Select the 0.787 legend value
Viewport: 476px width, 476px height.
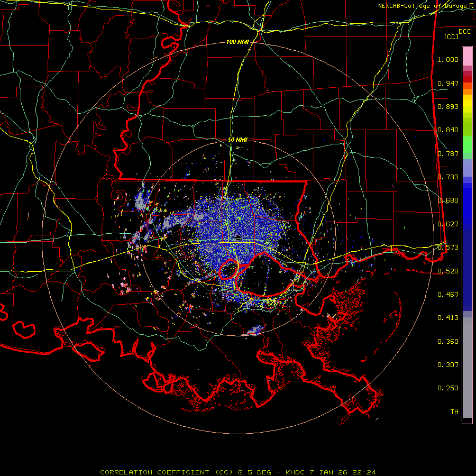pyautogui.click(x=448, y=153)
